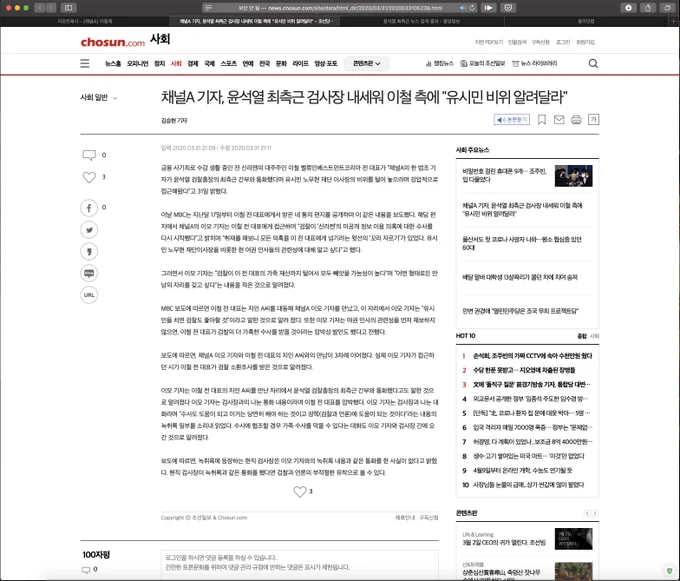The image size is (680, 581).
Task: Open a new Safari tab with plus
Action: coord(673,21)
